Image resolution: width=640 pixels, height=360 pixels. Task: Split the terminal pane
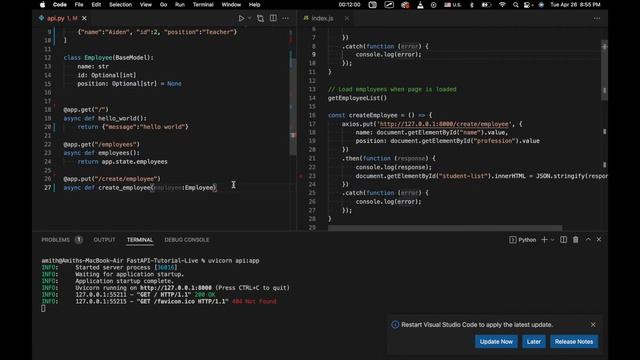click(563, 240)
